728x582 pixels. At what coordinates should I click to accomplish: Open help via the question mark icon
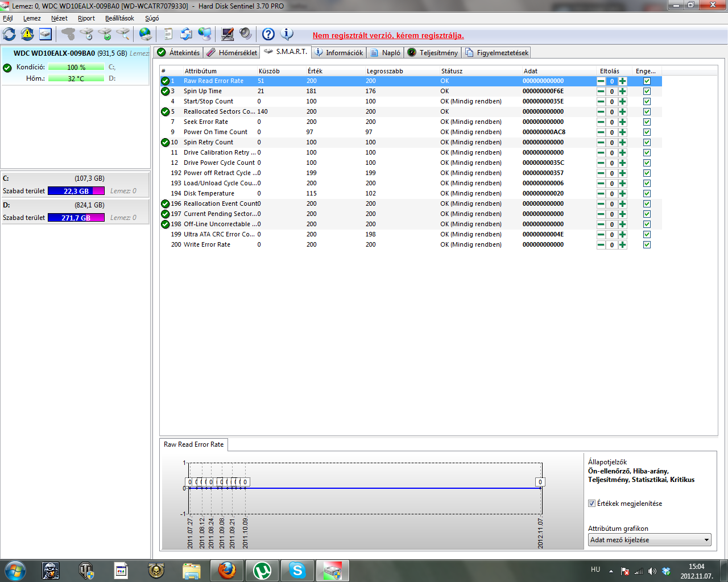[x=268, y=34]
